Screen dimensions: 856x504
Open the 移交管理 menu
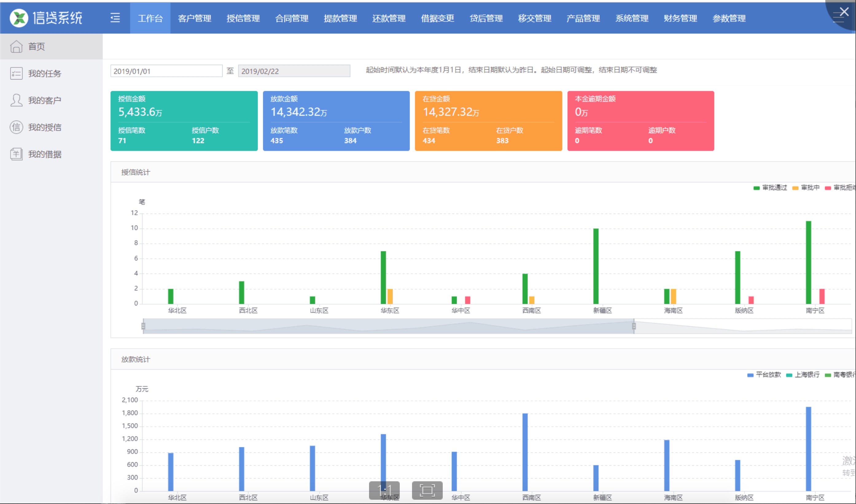[535, 18]
